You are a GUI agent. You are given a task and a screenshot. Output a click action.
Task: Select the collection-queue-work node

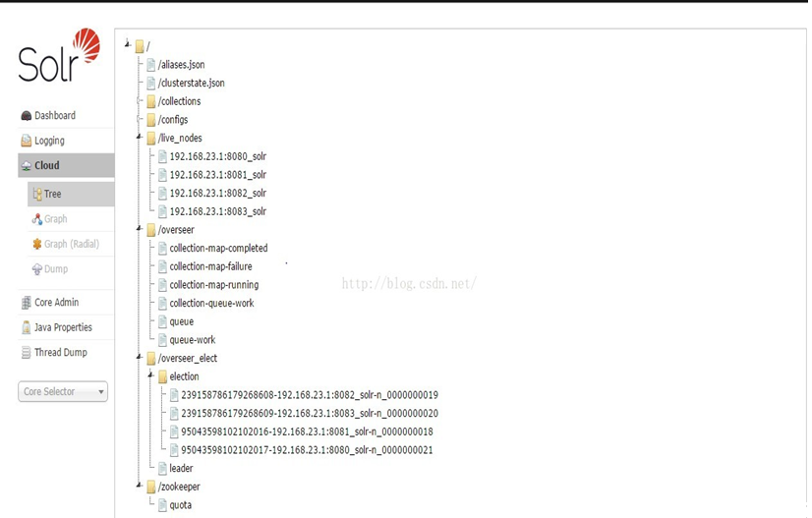coord(211,303)
